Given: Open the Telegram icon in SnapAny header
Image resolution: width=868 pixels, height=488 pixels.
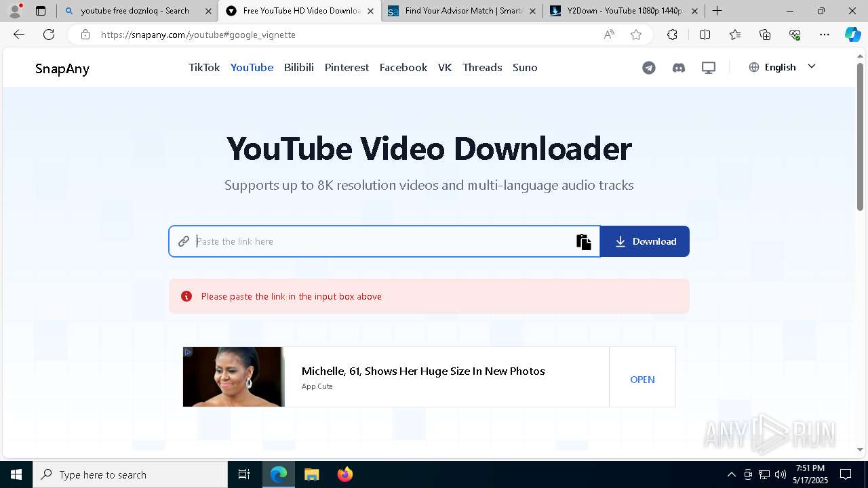Looking at the screenshot, I should (649, 68).
